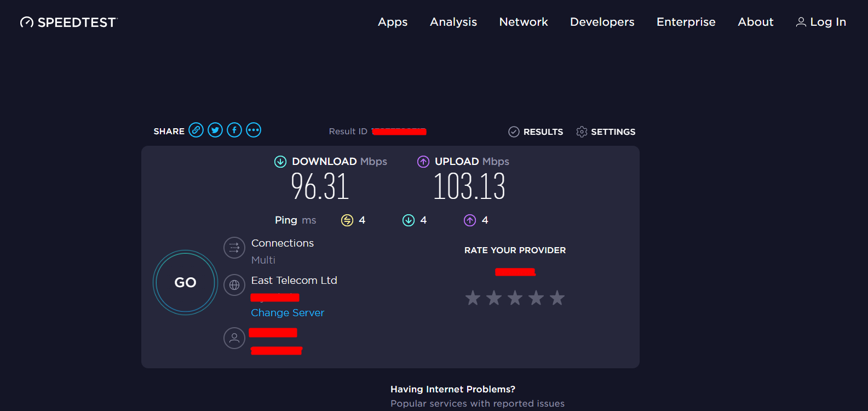Click the download ping teal icon
This screenshot has height=411, width=868.
point(409,220)
